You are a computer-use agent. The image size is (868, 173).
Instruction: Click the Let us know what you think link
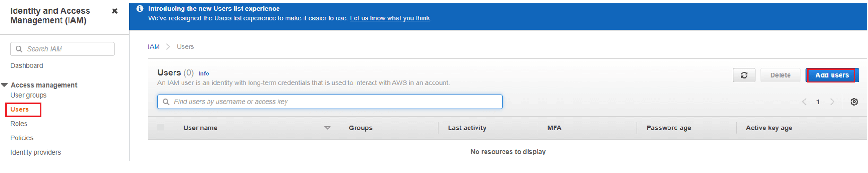coord(390,18)
